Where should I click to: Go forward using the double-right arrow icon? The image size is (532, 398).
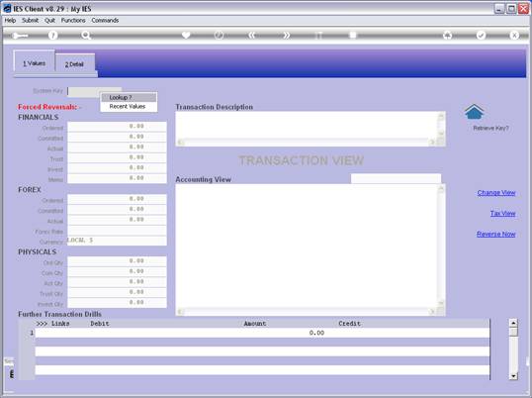coord(286,35)
